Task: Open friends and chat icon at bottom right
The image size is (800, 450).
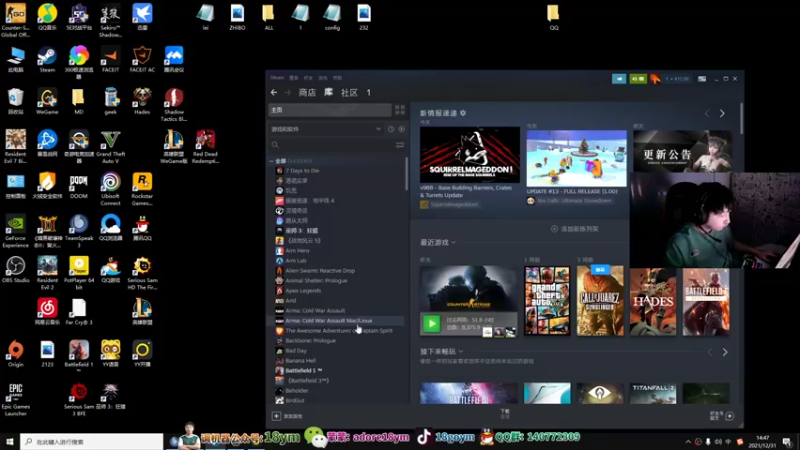Action: [x=730, y=416]
